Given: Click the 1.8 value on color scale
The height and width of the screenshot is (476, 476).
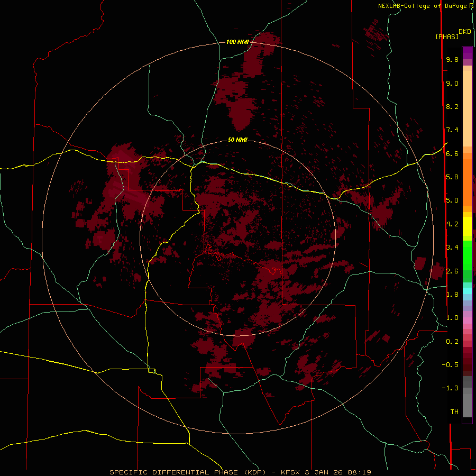Looking at the screenshot, I should [x=452, y=295].
